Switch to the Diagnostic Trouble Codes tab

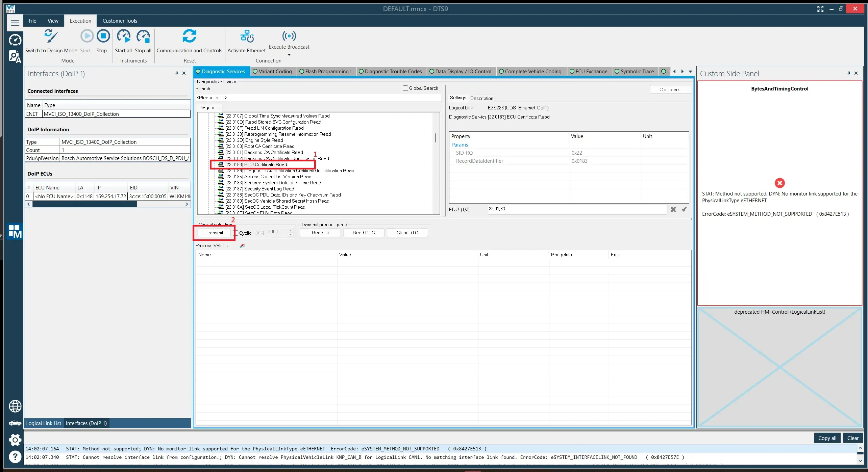coord(390,72)
